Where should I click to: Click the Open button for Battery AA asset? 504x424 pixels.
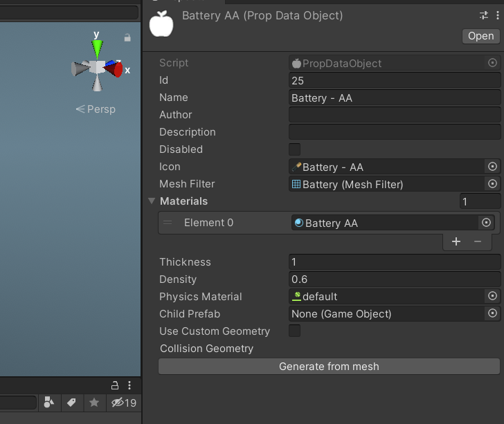[480, 36]
